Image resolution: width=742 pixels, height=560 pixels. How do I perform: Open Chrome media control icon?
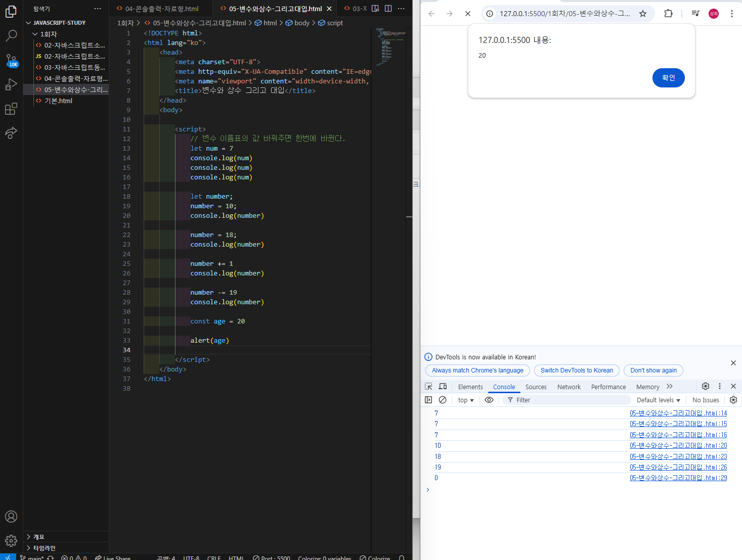point(695,14)
